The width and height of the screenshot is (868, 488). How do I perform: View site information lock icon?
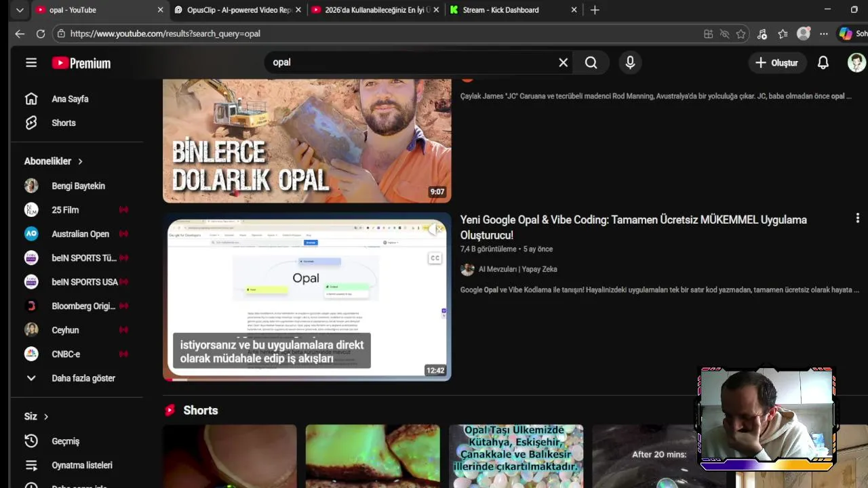pos(61,33)
